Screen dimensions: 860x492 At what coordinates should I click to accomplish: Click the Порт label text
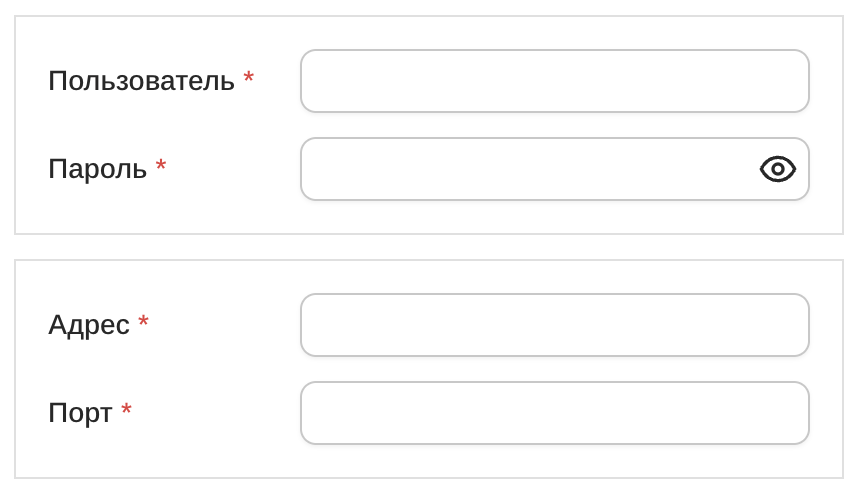pos(80,413)
